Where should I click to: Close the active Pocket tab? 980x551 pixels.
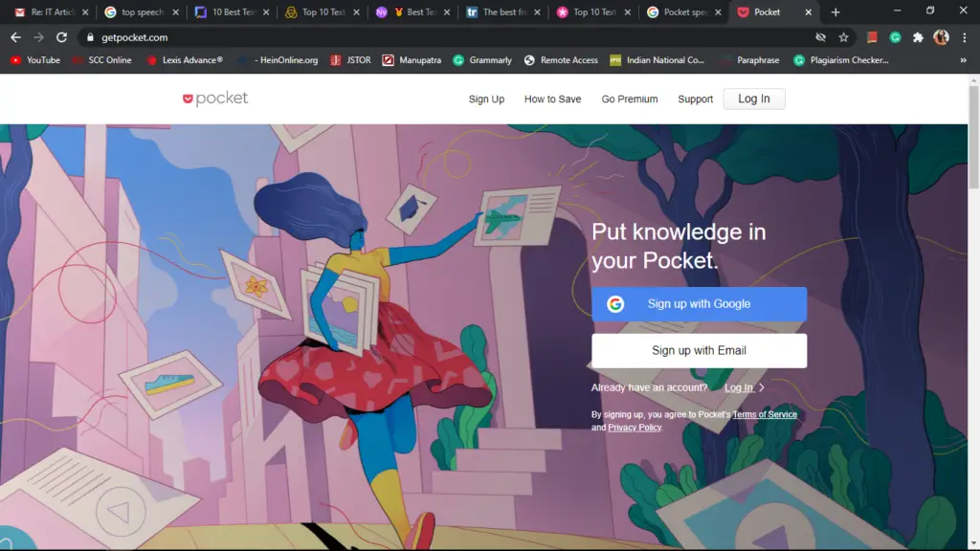click(808, 11)
